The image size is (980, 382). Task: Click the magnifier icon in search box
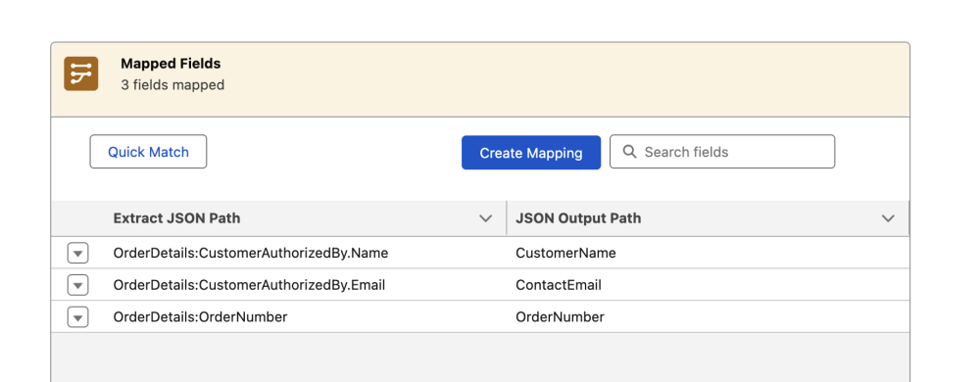point(630,152)
